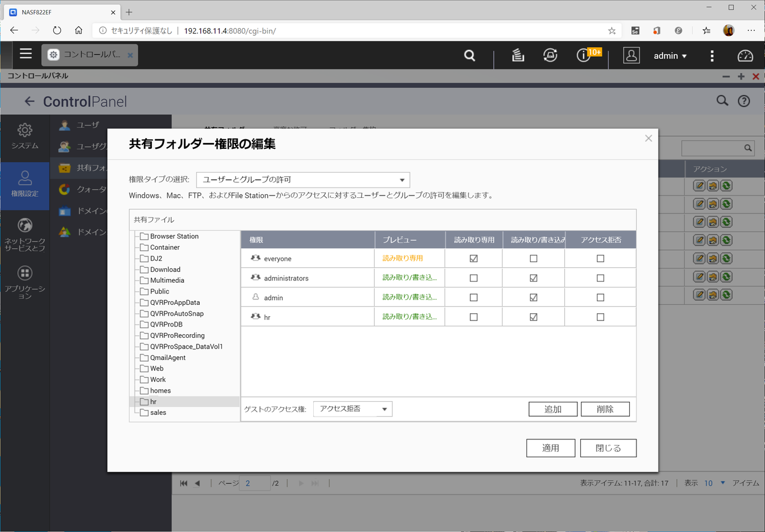Click the user profile icon
Viewport: 765px width, 532px height.
631,56
